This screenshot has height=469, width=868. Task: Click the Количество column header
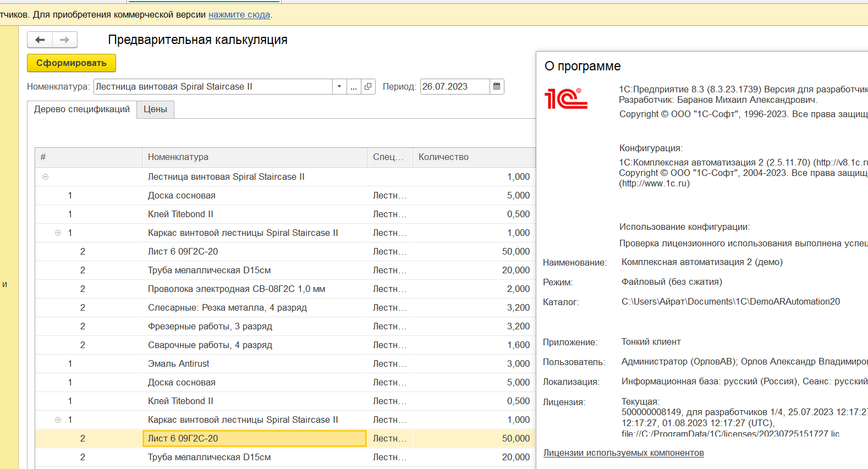point(474,157)
